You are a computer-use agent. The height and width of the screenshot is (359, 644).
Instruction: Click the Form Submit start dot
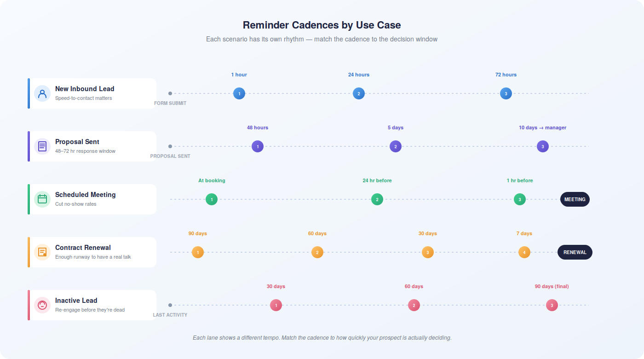click(x=170, y=93)
